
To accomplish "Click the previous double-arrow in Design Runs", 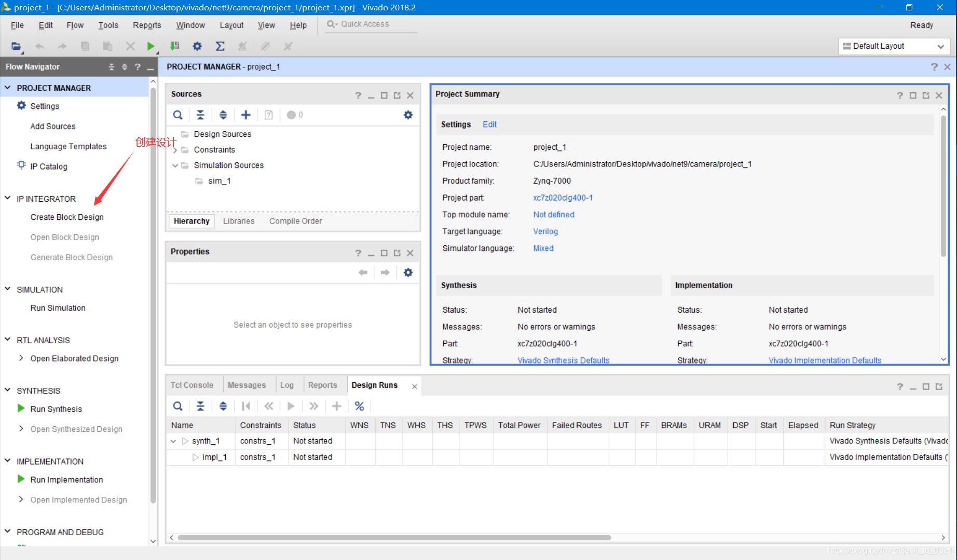I will coord(269,406).
